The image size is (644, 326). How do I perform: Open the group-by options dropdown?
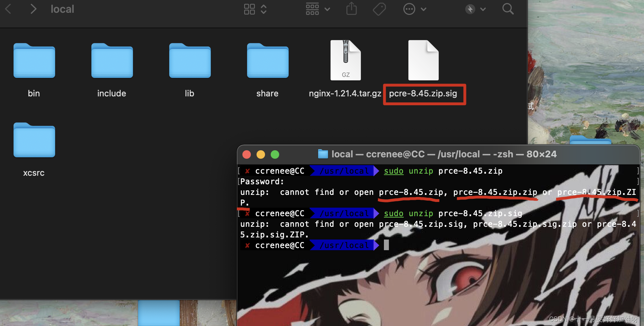318,9
